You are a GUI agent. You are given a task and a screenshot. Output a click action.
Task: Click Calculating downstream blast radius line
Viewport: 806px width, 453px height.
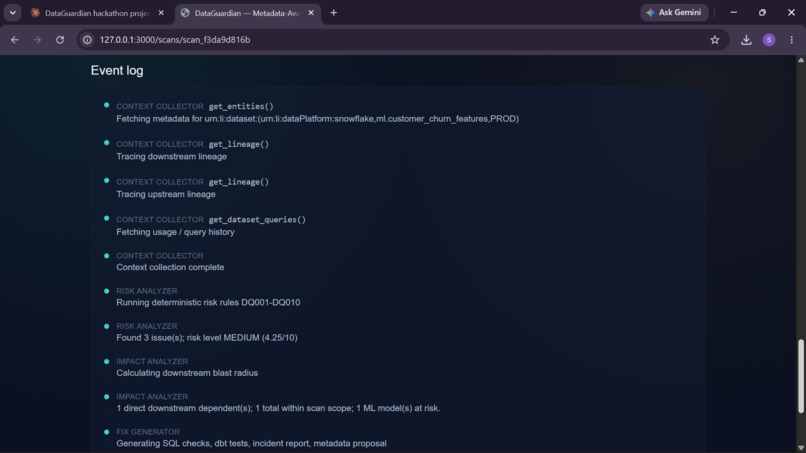click(x=187, y=373)
